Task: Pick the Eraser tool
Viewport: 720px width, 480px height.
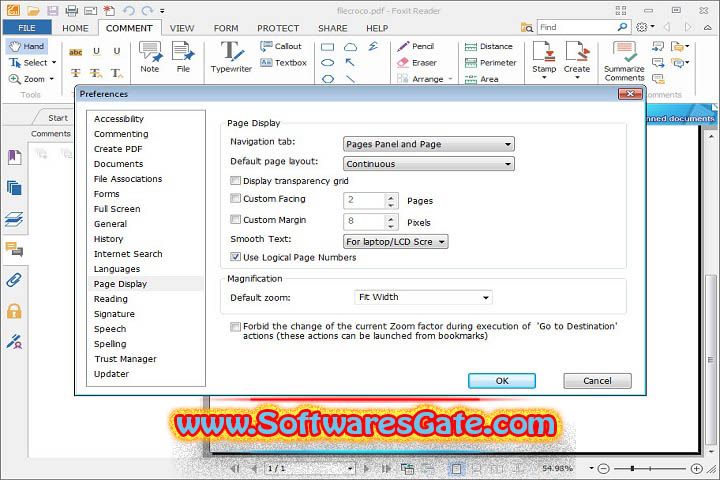Action: click(x=417, y=63)
